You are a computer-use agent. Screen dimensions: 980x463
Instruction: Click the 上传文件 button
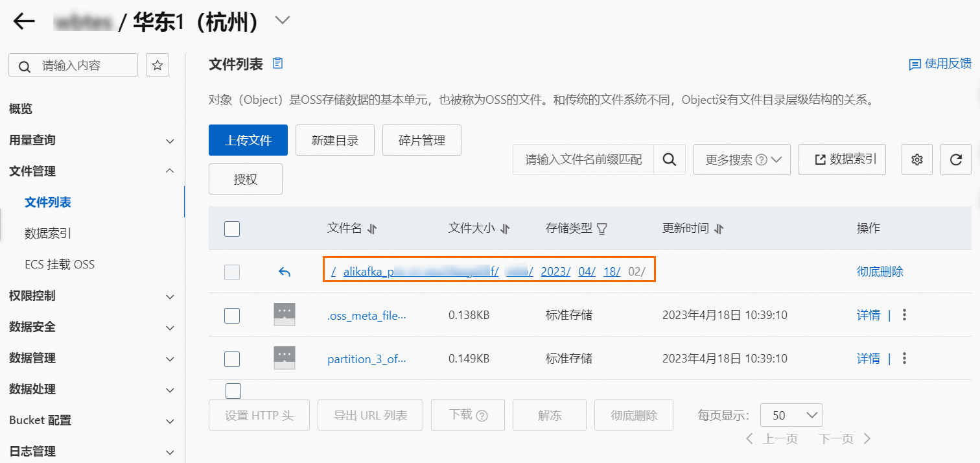coord(248,140)
